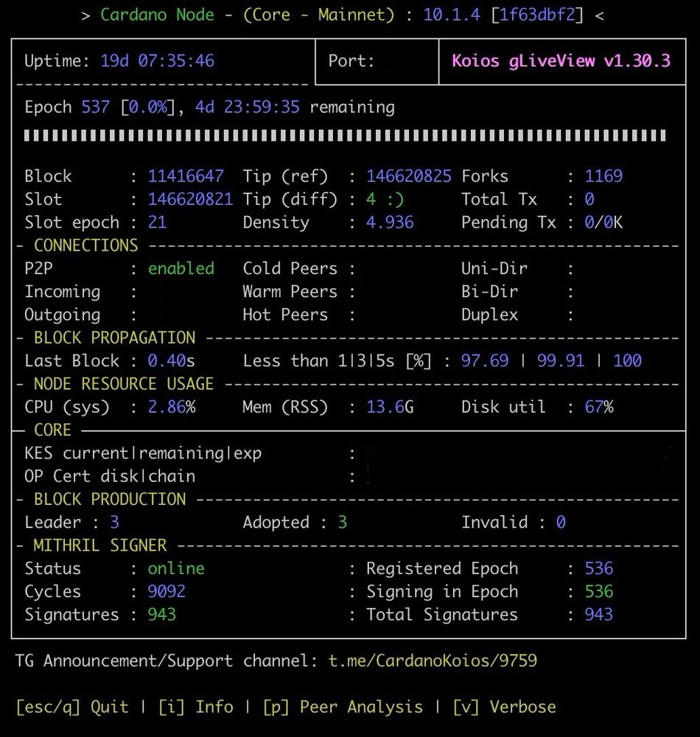
Task: Select epoch number 537
Action: click(95, 107)
